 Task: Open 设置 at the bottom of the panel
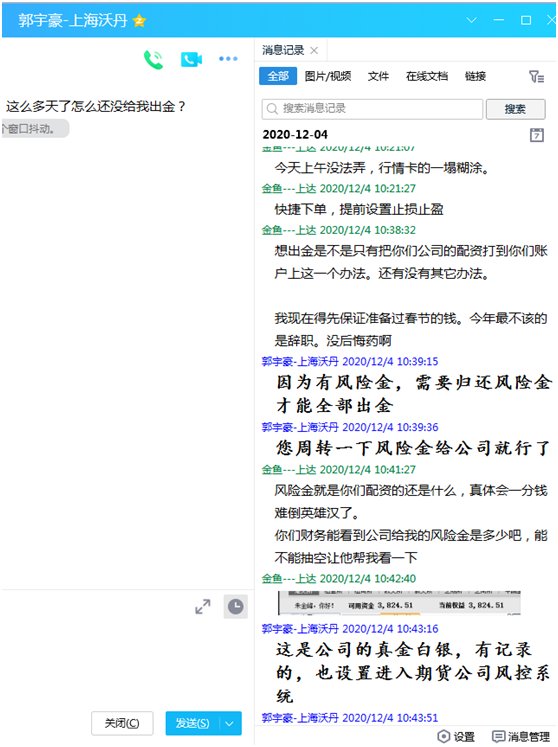pyautogui.click(x=457, y=737)
